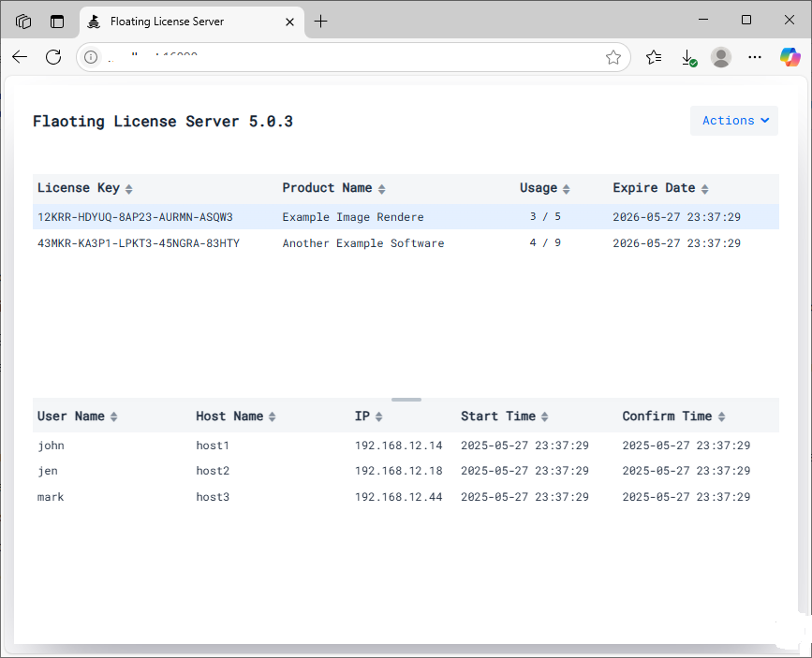Sort by Product Name column
This screenshot has width=812, height=658.
[382, 189]
